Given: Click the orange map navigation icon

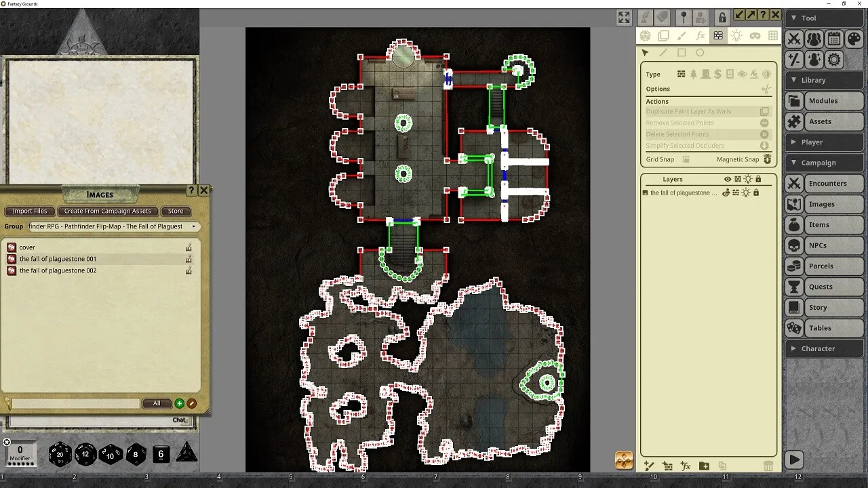Looking at the screenshot, I should [624, 460].
